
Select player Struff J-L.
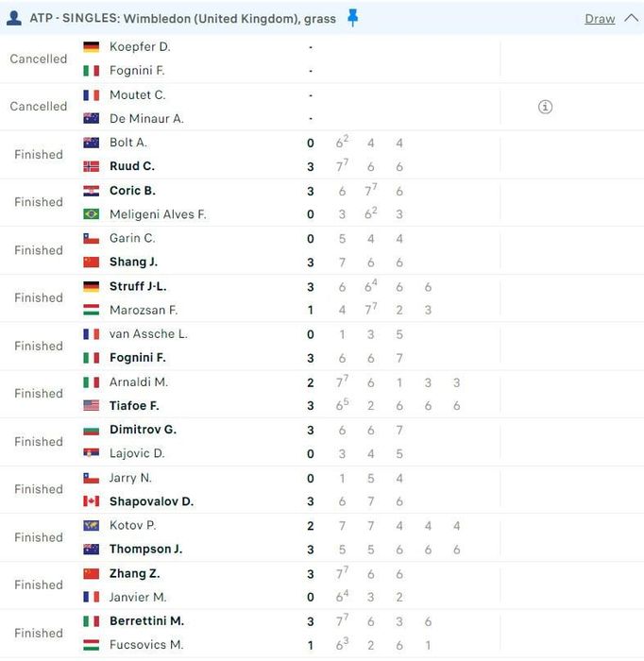[138, 286]
